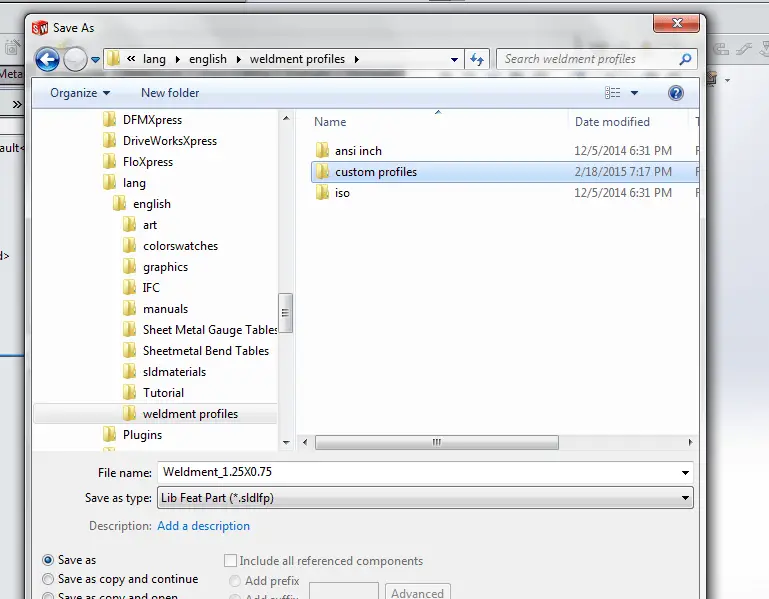Close the Save As dialog

(677, 23)
